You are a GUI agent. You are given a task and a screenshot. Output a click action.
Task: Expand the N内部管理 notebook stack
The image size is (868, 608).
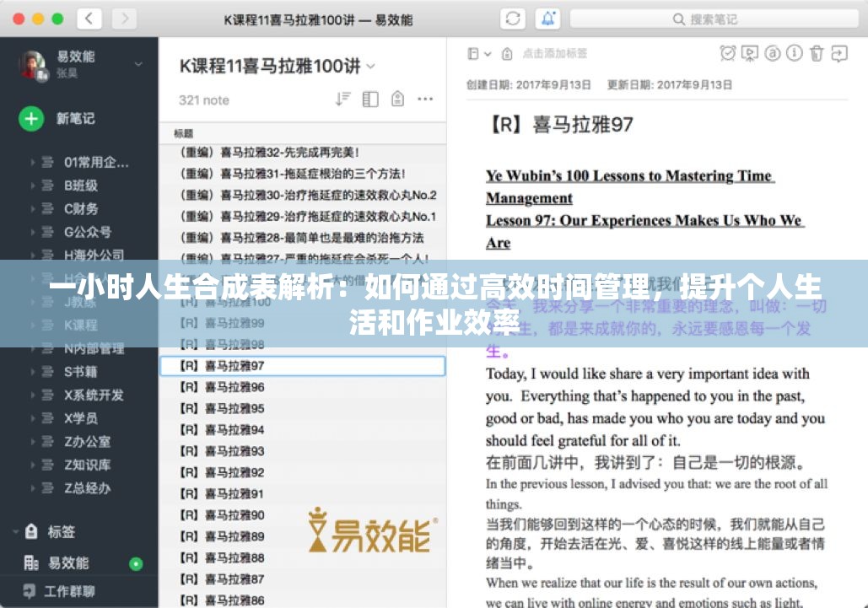(33, 348)
